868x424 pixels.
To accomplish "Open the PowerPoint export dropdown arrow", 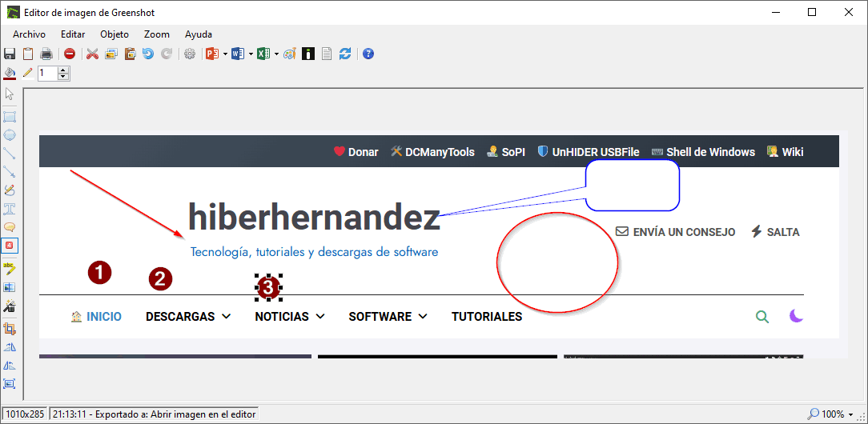I will (x=225, y=54).
